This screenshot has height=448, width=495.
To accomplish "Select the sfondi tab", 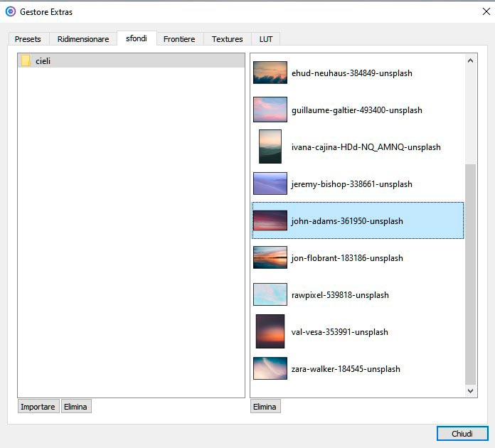I will pos(137,38).
